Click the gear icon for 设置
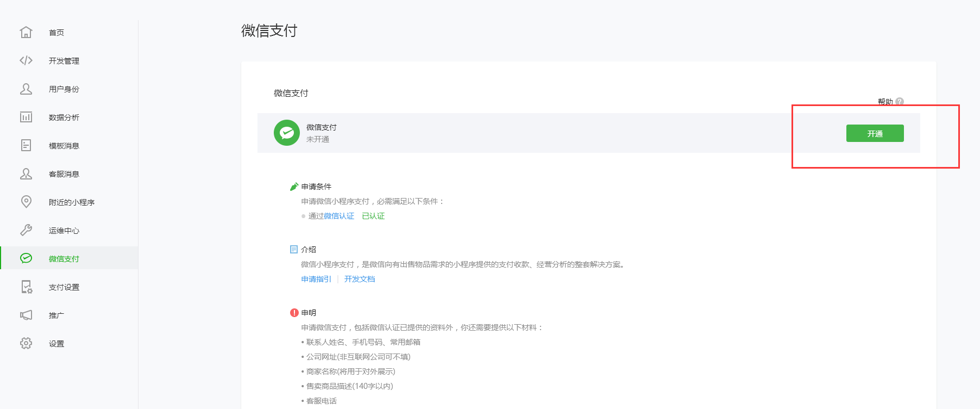This screenshot has width=980, height=409. click(26, 343)
